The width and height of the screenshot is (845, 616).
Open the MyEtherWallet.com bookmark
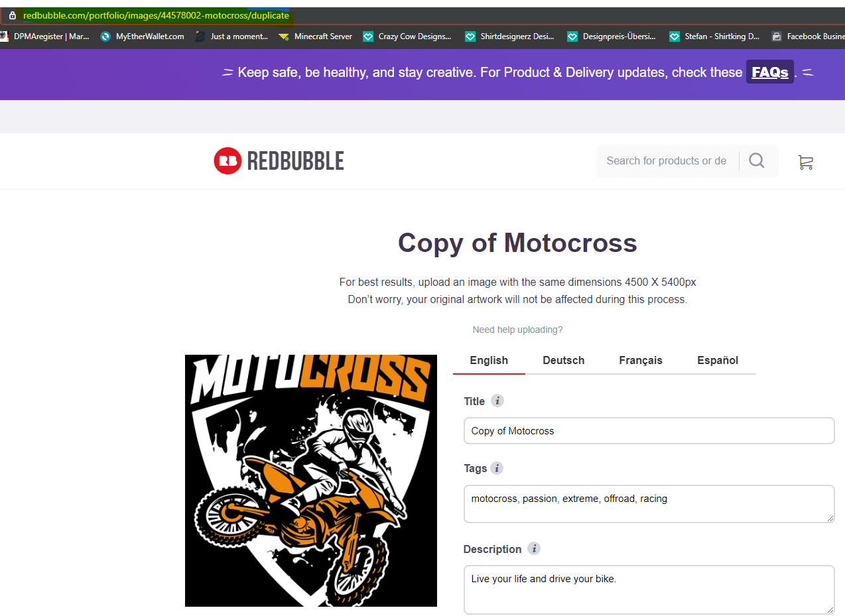142,36
